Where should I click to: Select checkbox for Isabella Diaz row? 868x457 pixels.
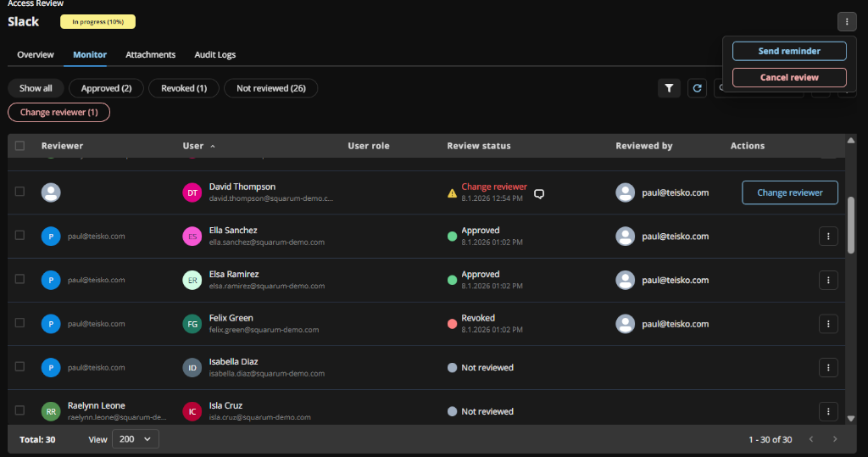[x=20, y=366]
